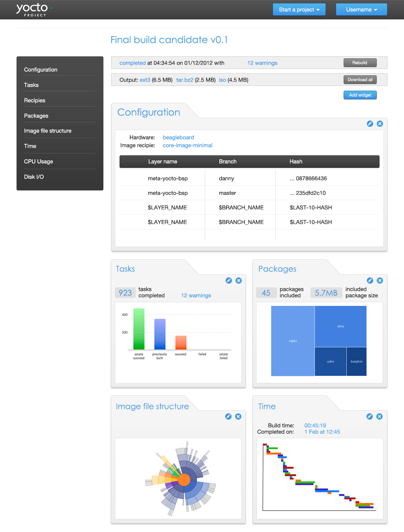Click the Add widget button
Viewport: 404px width, 532px height.
360,95
